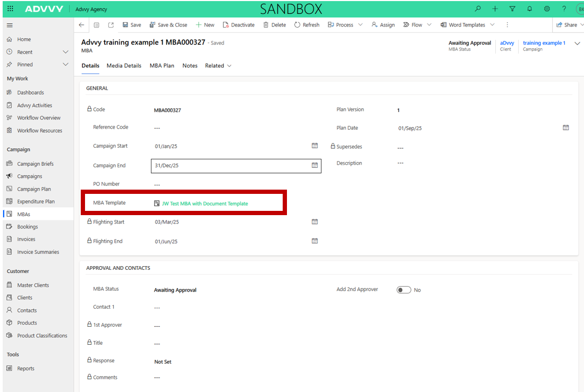Open Master Clients in the sidebar
Image resolution: width=584 pixels, height=392 pixels.
33,285
